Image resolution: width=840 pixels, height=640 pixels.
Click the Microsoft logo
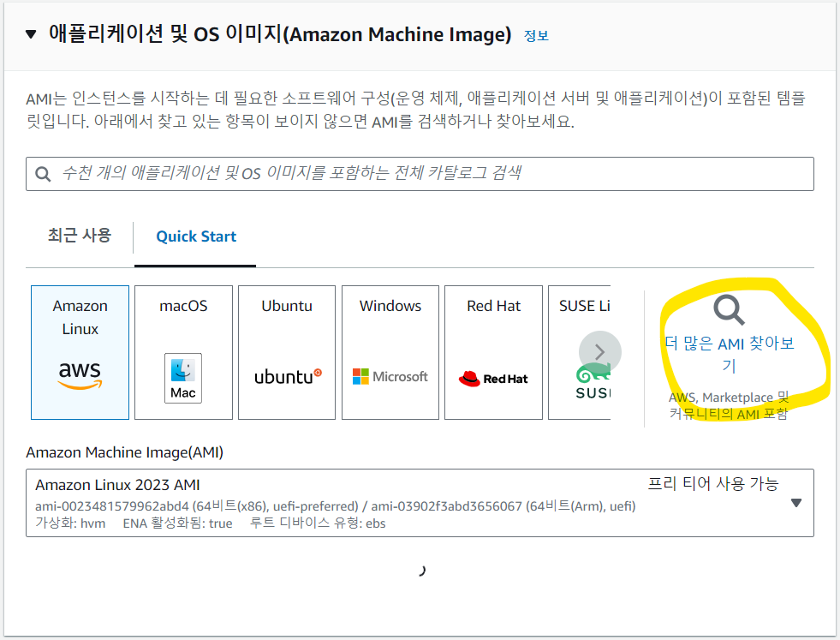390,376
